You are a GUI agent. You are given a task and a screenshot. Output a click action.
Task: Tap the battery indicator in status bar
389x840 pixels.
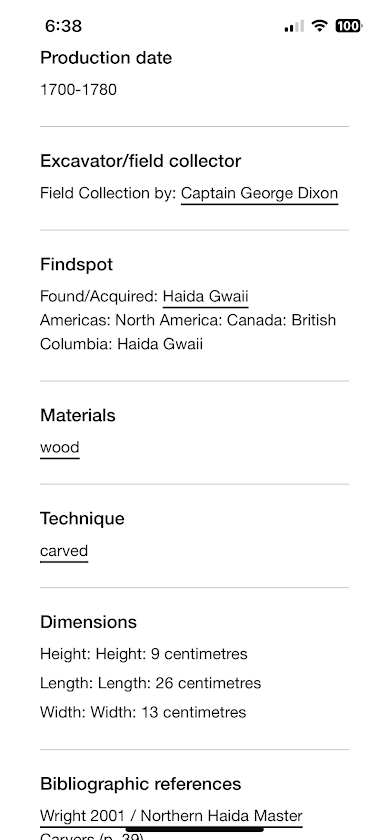tap(349, 25)
